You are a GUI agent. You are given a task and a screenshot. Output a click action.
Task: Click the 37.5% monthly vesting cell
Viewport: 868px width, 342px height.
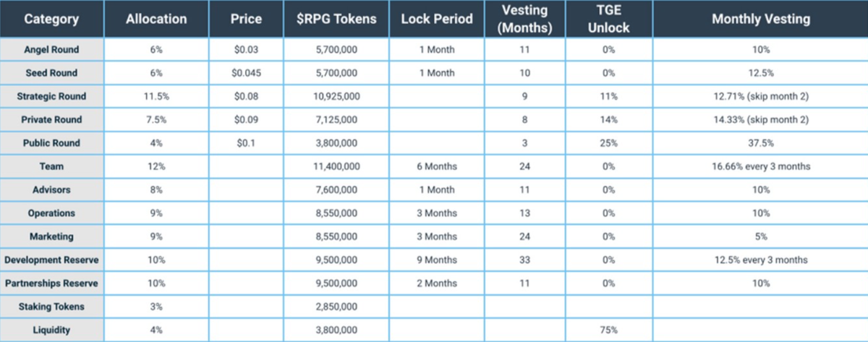tap(760, 143)
